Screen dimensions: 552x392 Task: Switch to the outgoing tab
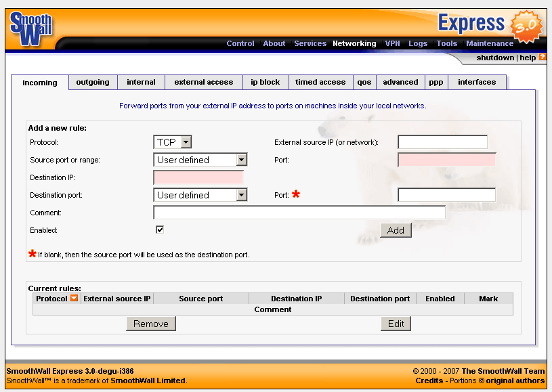93,82
